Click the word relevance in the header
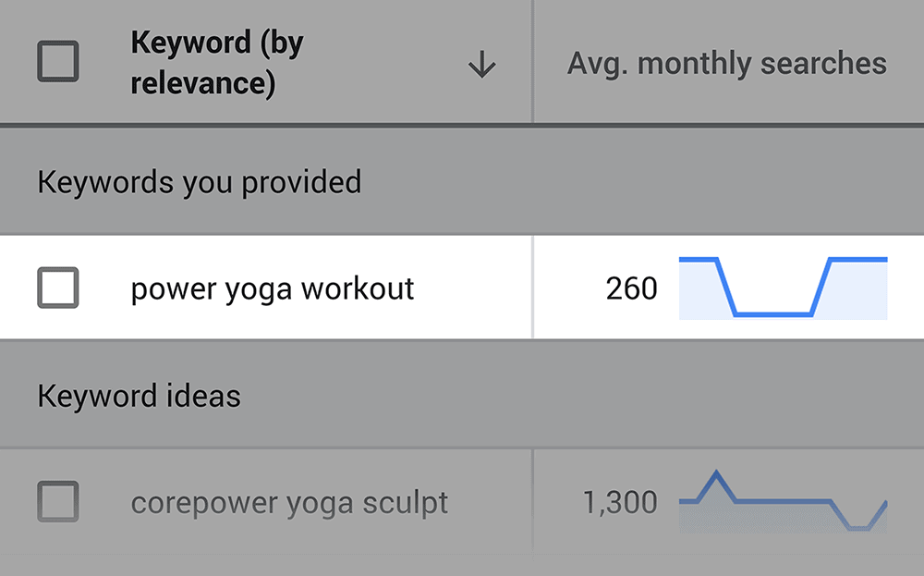Image resolution: width=924 pixels, height=576 pixels. (x=202, y=83)
